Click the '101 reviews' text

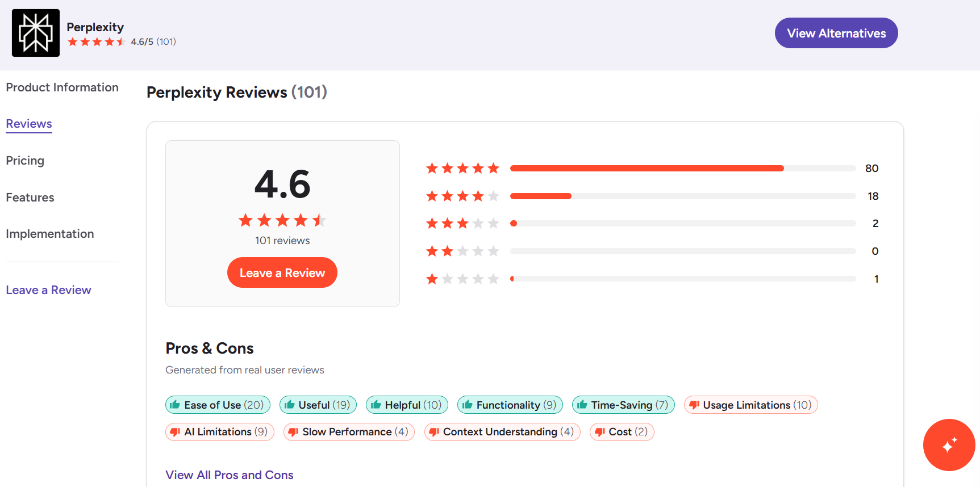coord(282,241)
